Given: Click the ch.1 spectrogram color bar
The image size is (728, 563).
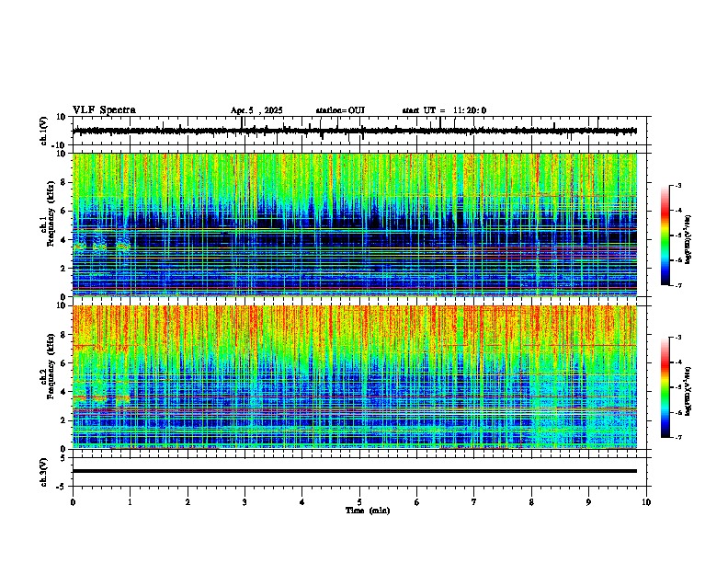Looking at the screenshot, I should [x=665, y=236].
